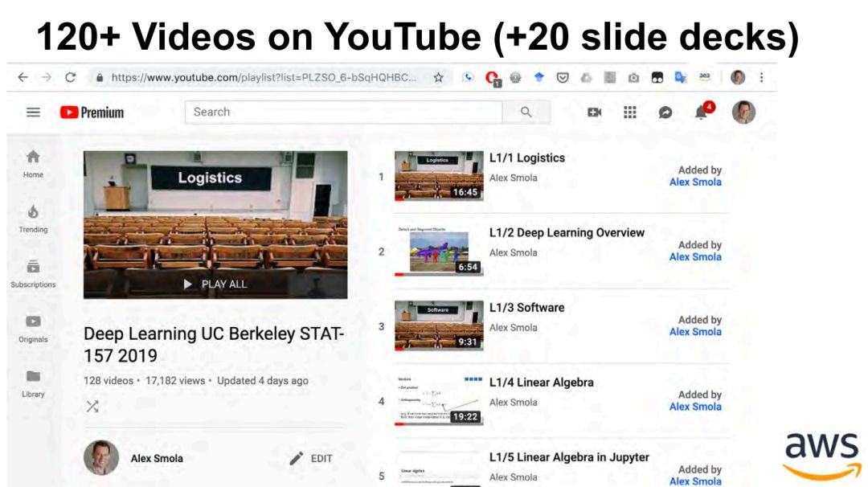Click the browser back arrow

coord(23,77)
